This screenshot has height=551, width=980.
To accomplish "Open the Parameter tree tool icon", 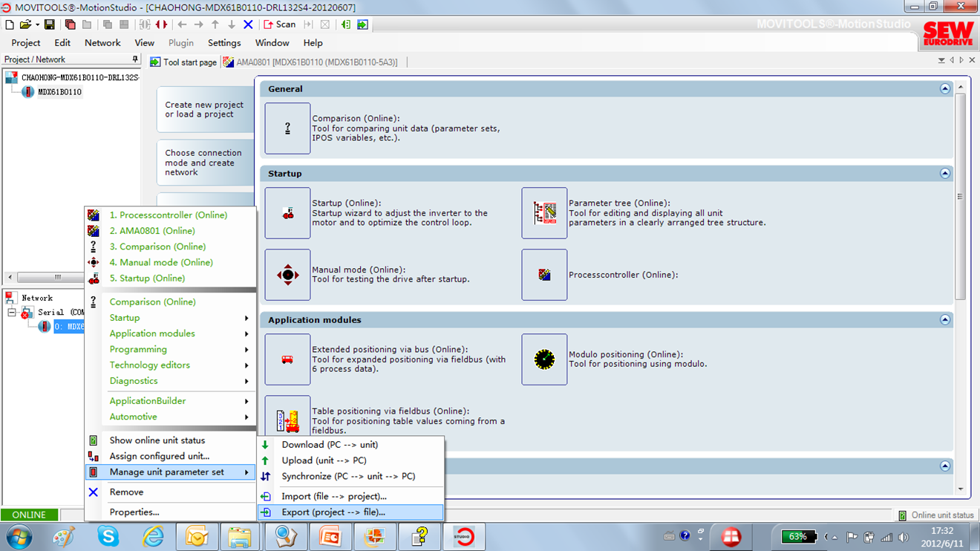I will click(x=544, y=213).
